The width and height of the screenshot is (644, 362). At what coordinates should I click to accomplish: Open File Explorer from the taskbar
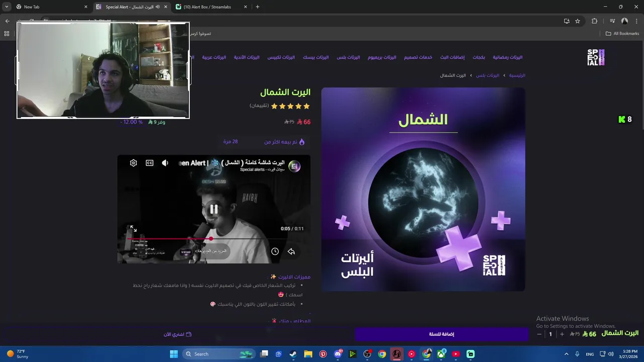point(308,354)
